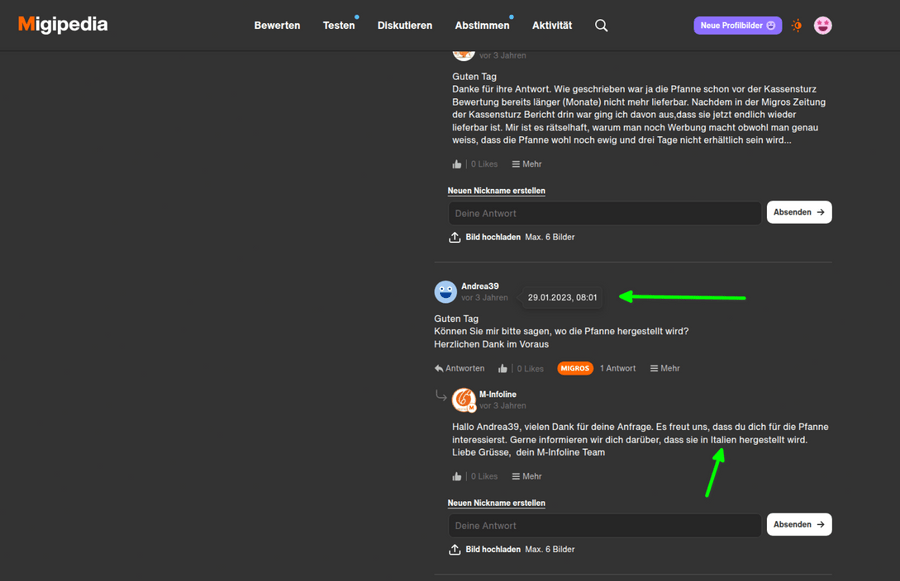Click the Migipedia logo
900x581 pixels.
[63, 25]
